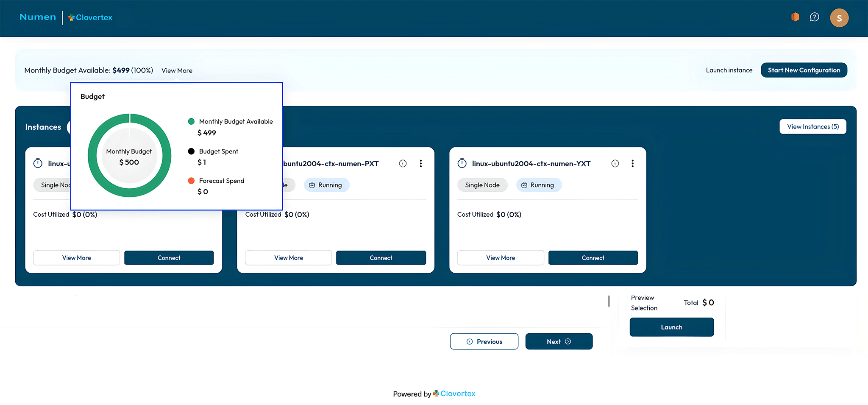868x405 pixels.
Task: Click Start New Configuration button
Action: [x=804, y=70]
